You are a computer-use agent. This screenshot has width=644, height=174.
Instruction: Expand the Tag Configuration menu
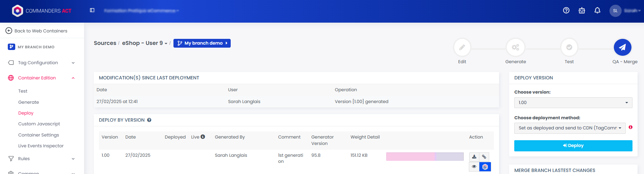pyautogui.click(x=42, y=63)
